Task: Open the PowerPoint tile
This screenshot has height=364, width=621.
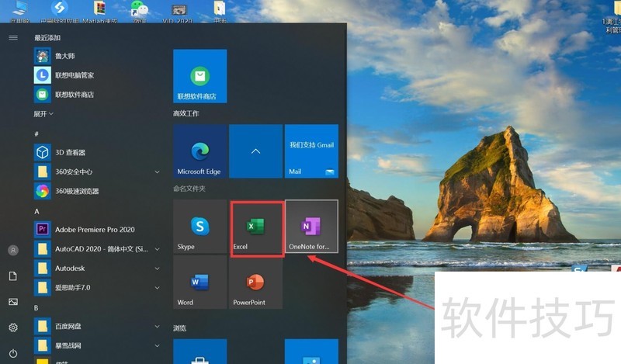Action: point(256,283)
